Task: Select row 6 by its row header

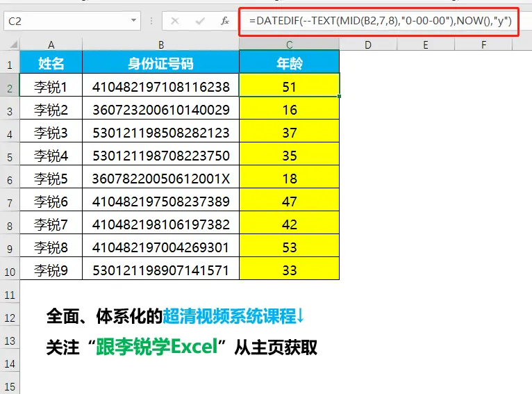Action: [x=10, y=179]
